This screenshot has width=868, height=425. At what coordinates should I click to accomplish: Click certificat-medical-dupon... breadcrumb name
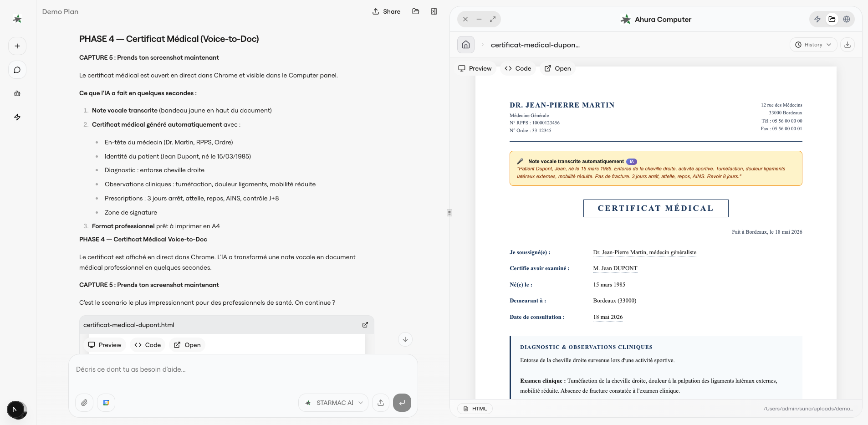(x=535, y=45)
